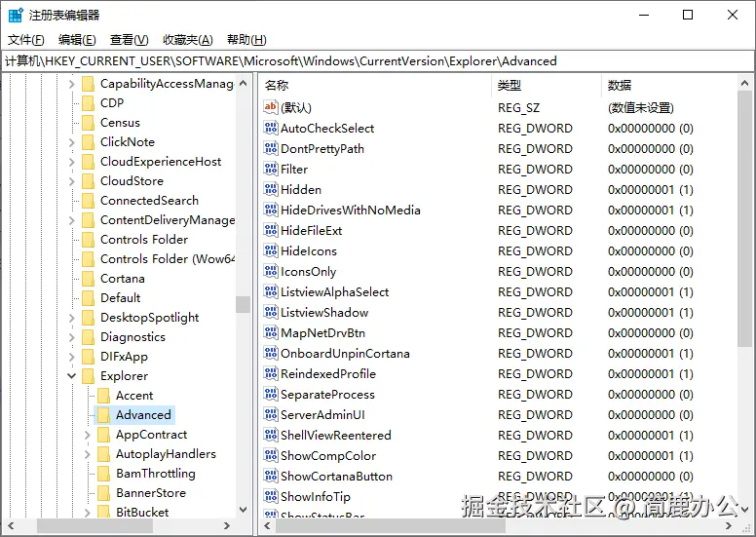Click the MapNetDrvBtn DWORD icon
Image resolution: width=756 pixels, height=537 pixels.
click(271, 332)
